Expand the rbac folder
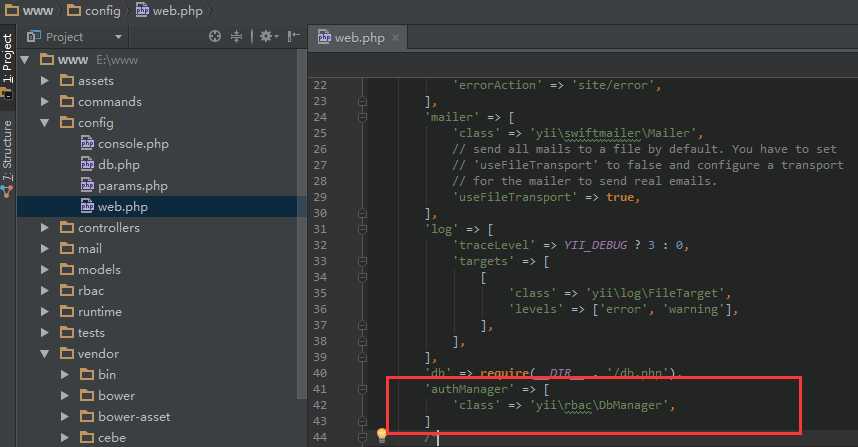Image resolution: width=858 pixels, height=447 pixels. click(x=45, y=291)
